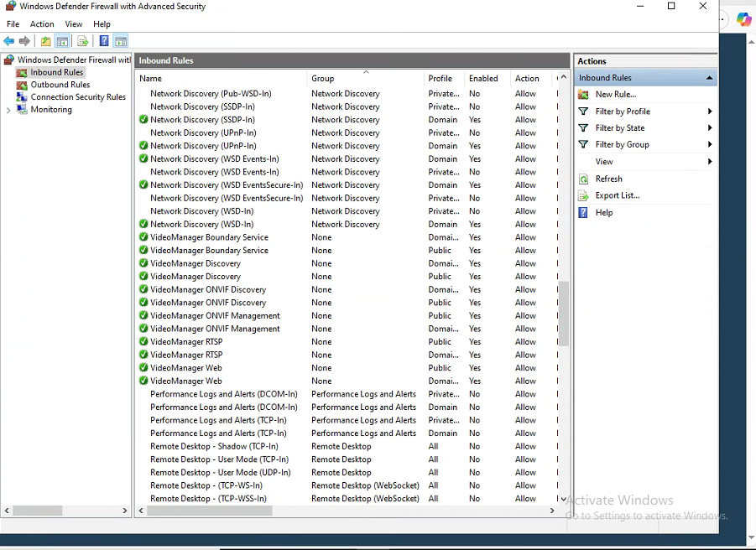Click the Help icon in Actions pane
This screenshot has height=550, width=756.
583,212
